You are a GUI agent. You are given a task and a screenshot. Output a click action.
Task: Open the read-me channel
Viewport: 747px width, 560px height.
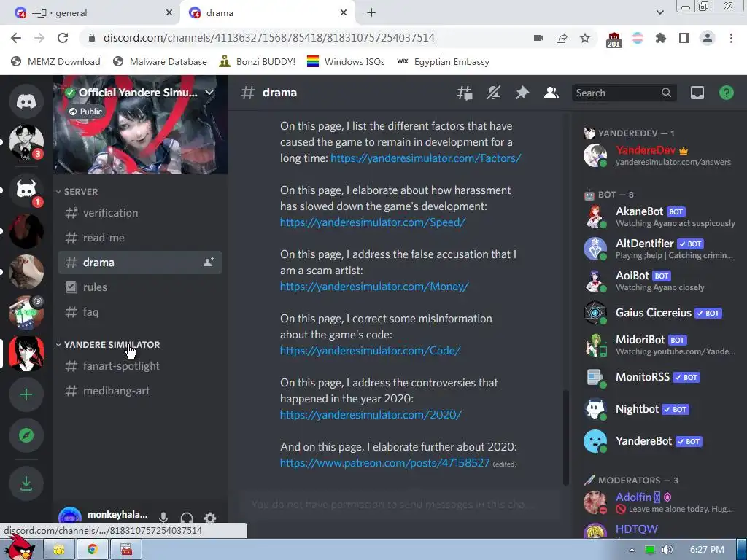tap(140, 238)
